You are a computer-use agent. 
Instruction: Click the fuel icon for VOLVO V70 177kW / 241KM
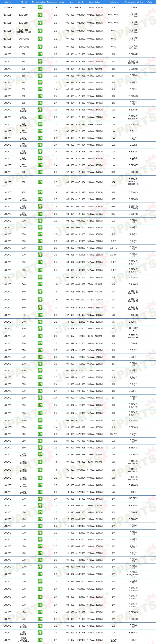tap(40, 567)
